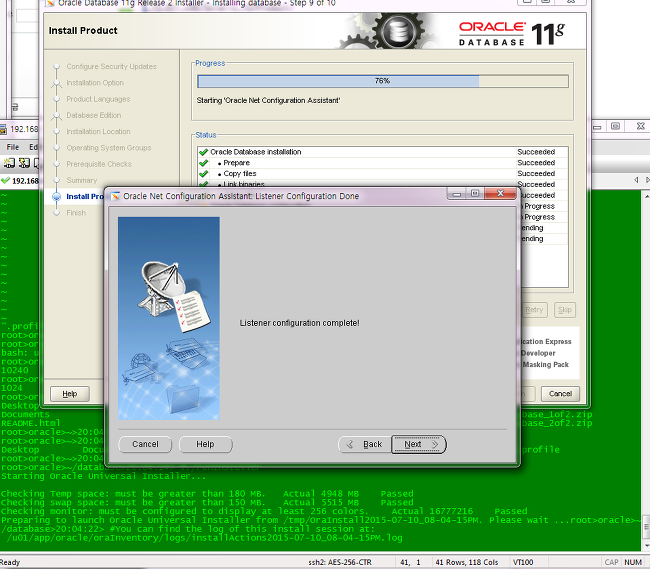Click '41 Rows, 118 Cols' status entry
Image resolution: width=650 pixels, height=569 pixels.
[x=467, y=562]
